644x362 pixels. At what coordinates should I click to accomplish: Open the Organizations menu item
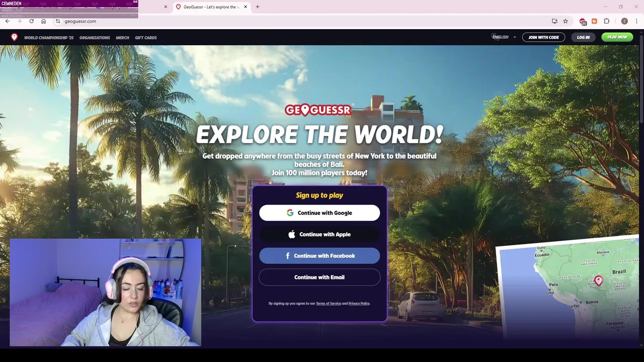pyautogui.click(x=95, y=38)
